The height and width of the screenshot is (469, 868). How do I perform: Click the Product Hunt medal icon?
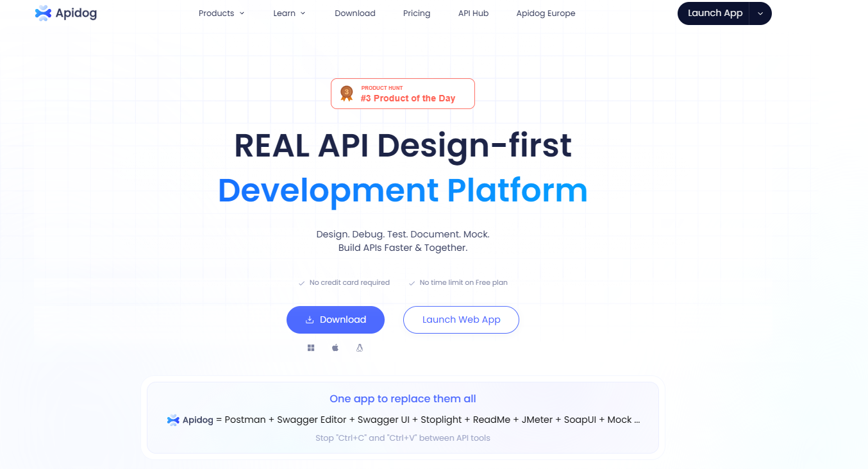(x=347, y=94)
